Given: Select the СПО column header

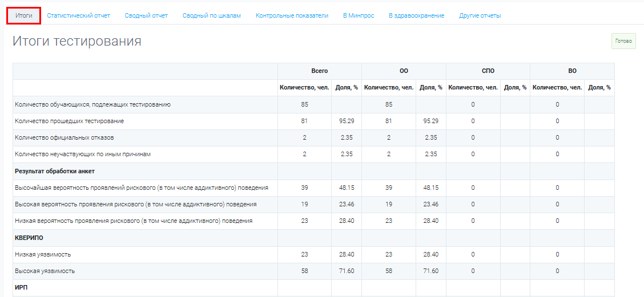Looking at the screenshot, I should click(488, 71).
